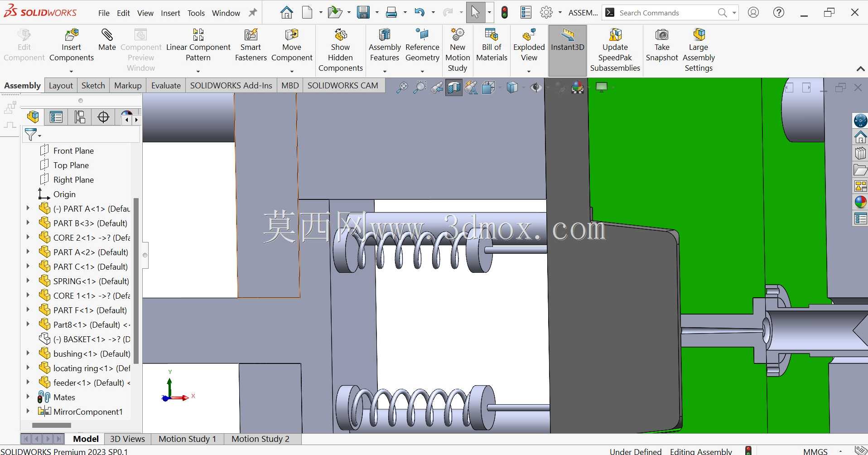Screen dimensions: 868x455
Task: Open the Save dropdown arrow
Action: (x=377, y=13)
